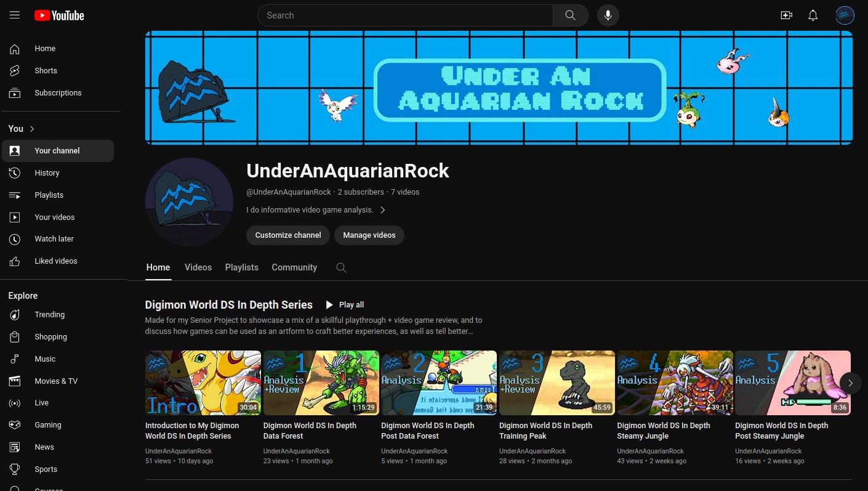Click the '7 videos' count text

[x=405, y=192]
